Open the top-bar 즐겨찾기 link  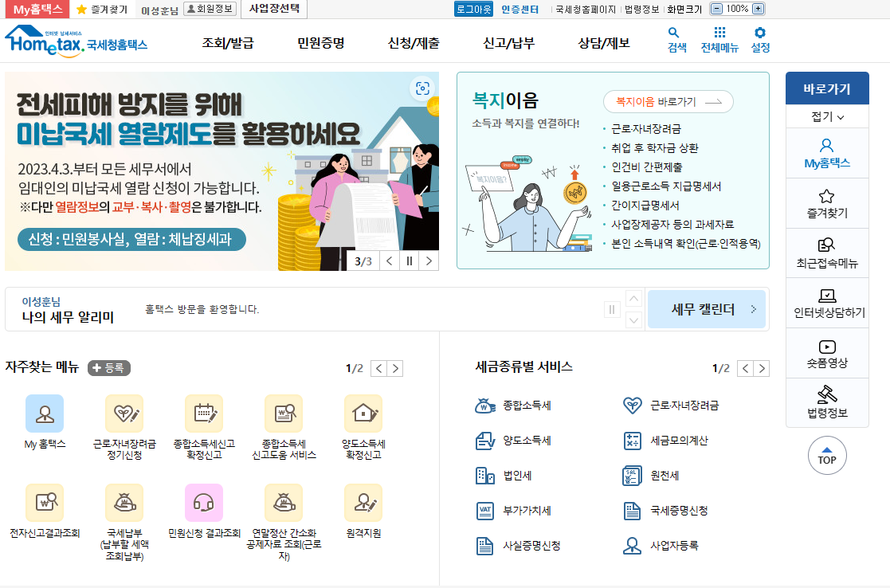pos(102,10)
